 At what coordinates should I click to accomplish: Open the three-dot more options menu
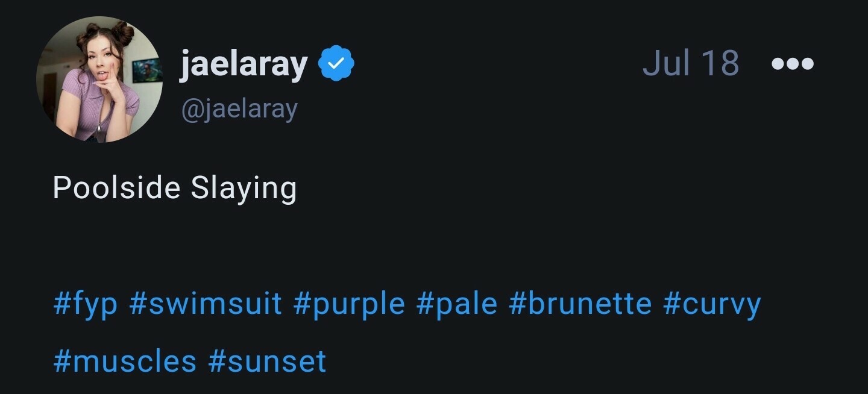[x=793, y=63]
